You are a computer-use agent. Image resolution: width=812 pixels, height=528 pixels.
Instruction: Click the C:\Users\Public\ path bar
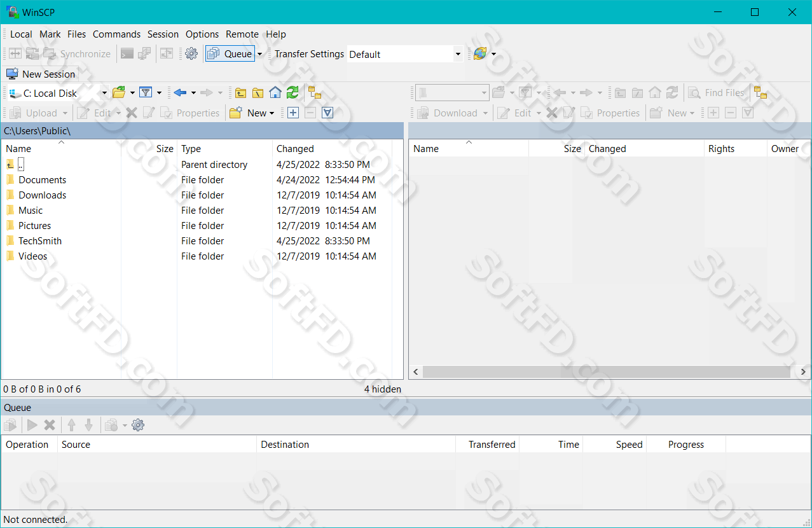202,131
